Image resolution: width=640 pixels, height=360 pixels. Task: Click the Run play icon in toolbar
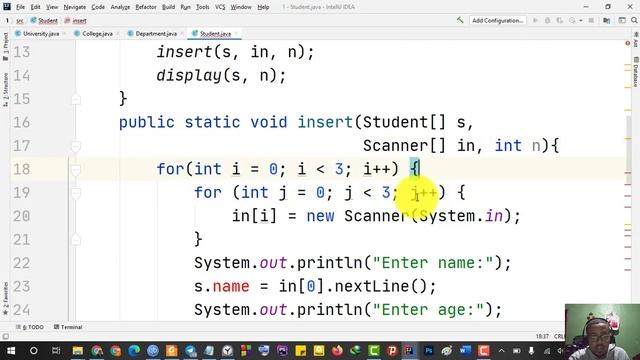535,20
